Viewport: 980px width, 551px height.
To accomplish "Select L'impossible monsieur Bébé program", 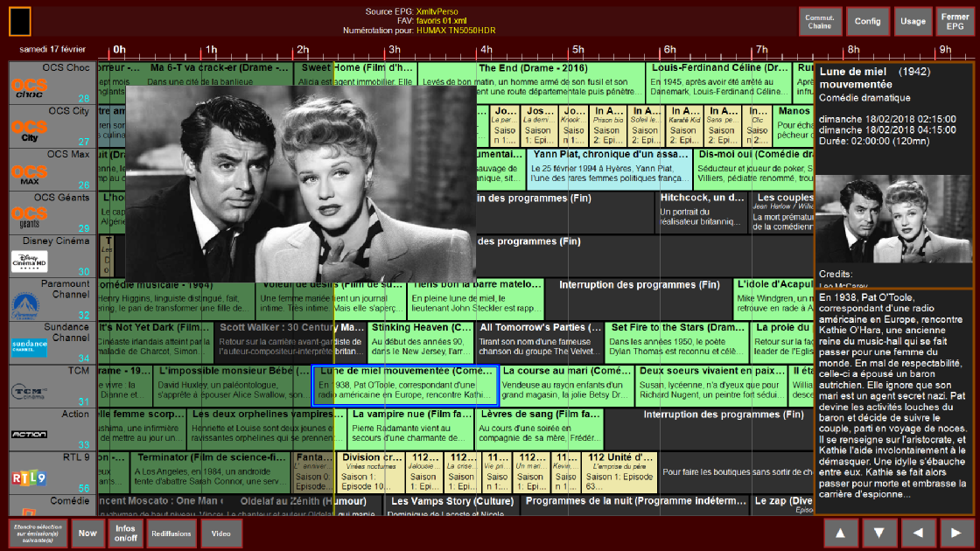I will point(232,386).
